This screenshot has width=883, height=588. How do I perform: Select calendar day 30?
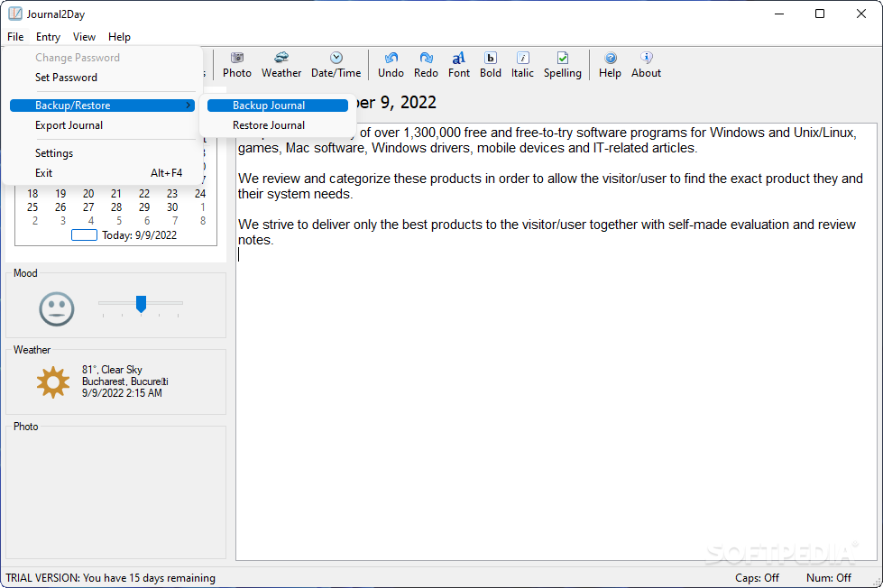click(172, 207)
